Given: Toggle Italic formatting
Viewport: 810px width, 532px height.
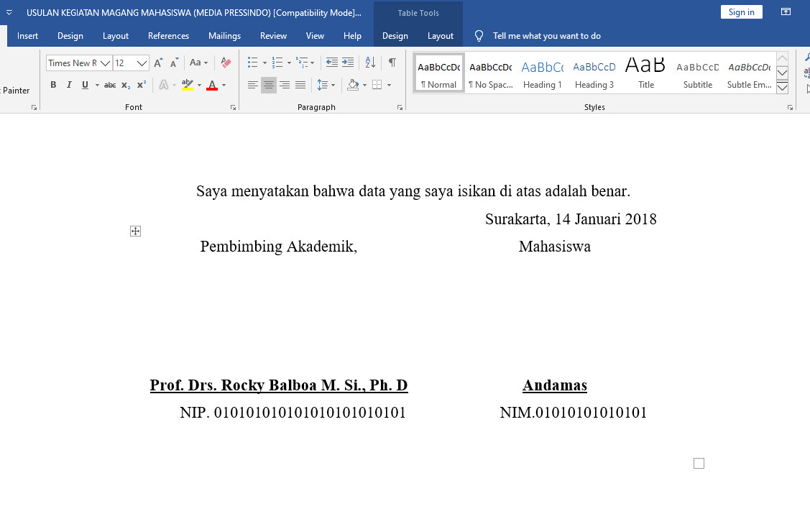Looking at the screenshot, I should pos(69,86).
